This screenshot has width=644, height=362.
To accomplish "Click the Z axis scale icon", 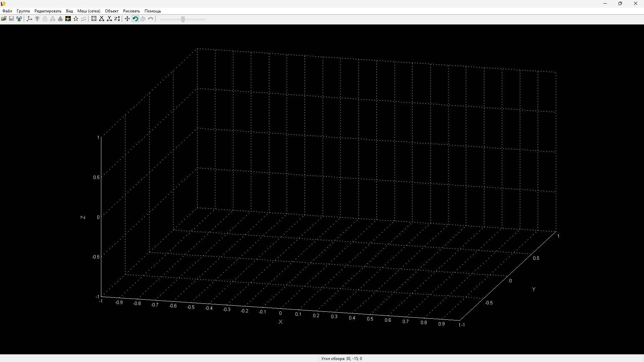I will click(117, 19).
